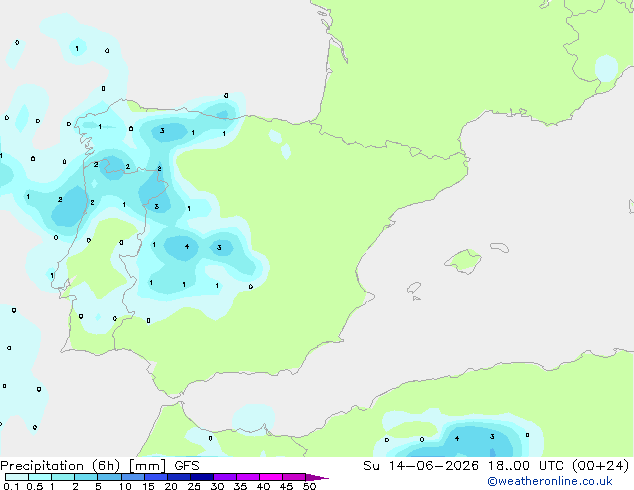The width and height of the screenshot is (634, 490).
Task: Click legend label '0.1'
Action: [11, 486]
